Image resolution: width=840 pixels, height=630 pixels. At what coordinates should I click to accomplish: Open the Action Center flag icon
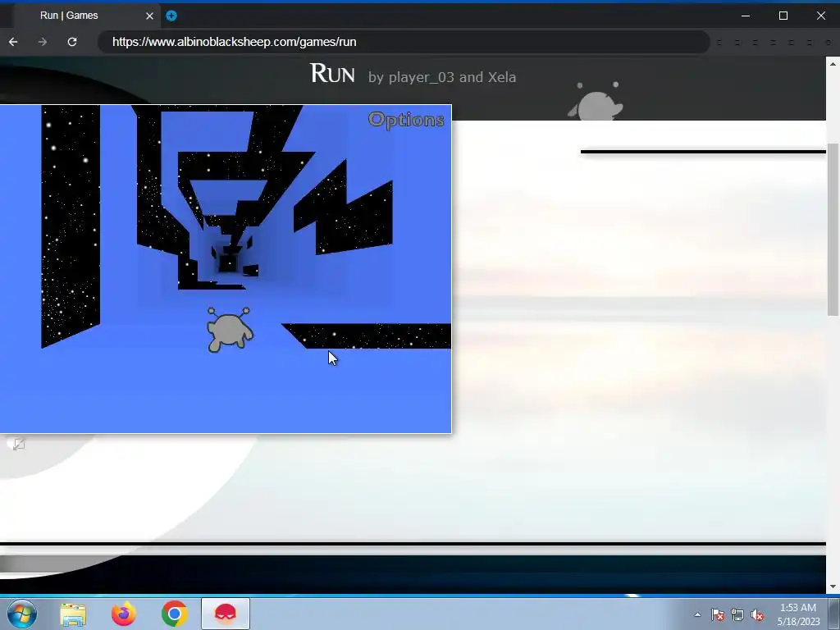click(x=718, y=615)
